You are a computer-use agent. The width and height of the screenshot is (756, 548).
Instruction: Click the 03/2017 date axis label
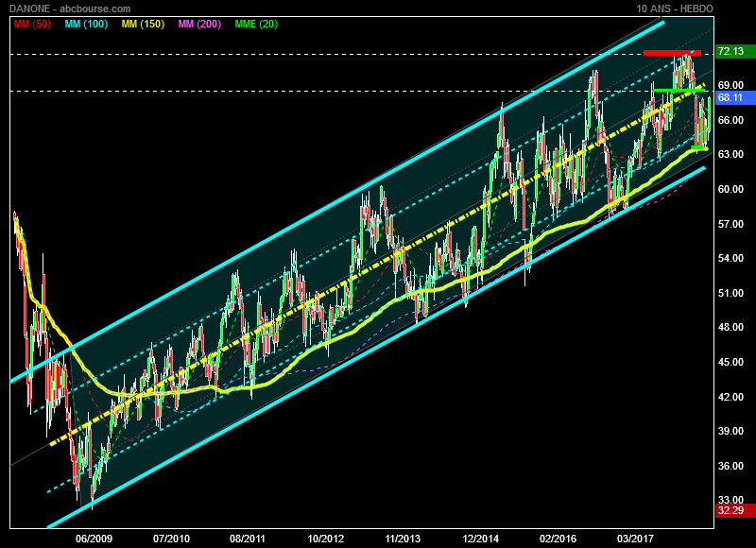[635, 539]
